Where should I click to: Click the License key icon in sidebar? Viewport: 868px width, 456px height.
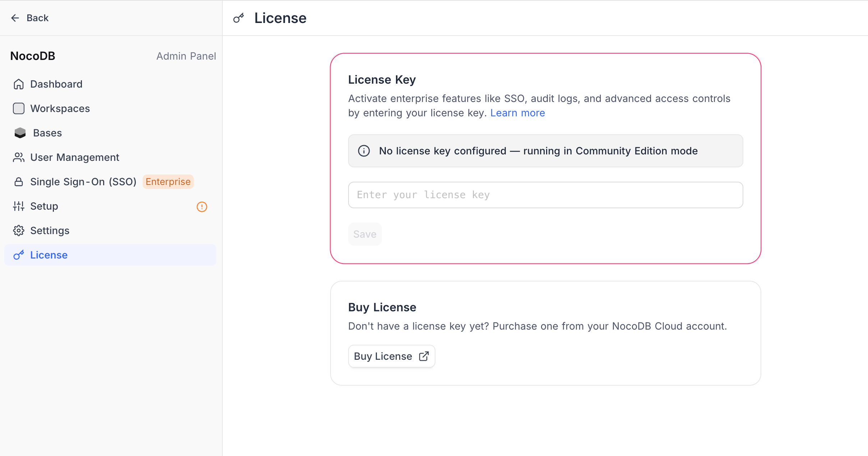coord(19,255)
